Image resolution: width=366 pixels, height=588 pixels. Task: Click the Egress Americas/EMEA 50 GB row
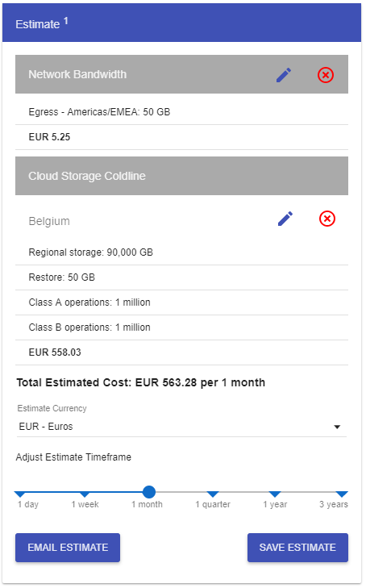pyautogui.click(x=181, y=112)
